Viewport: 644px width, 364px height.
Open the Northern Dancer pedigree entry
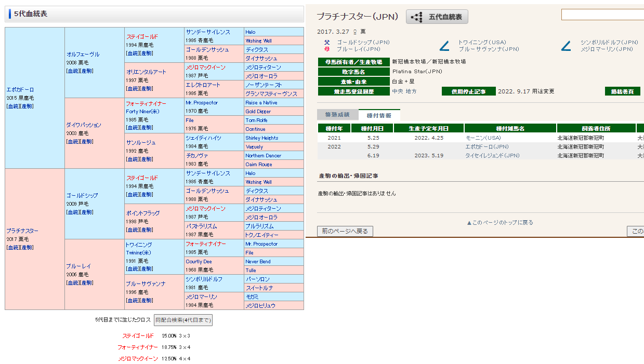click(x=262, y=155)
